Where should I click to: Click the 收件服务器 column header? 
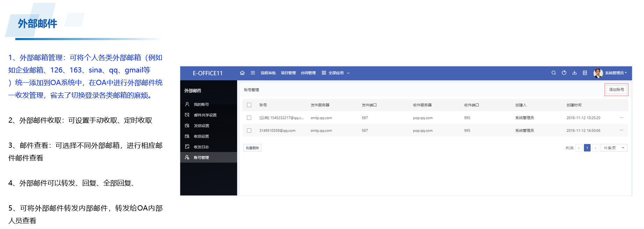coord(422,105)
